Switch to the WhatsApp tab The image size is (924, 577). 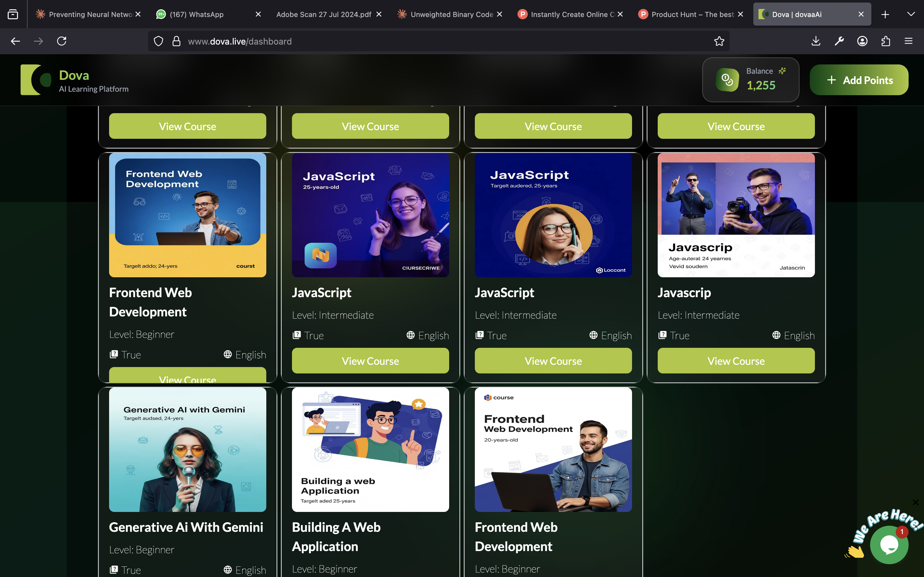196,14
